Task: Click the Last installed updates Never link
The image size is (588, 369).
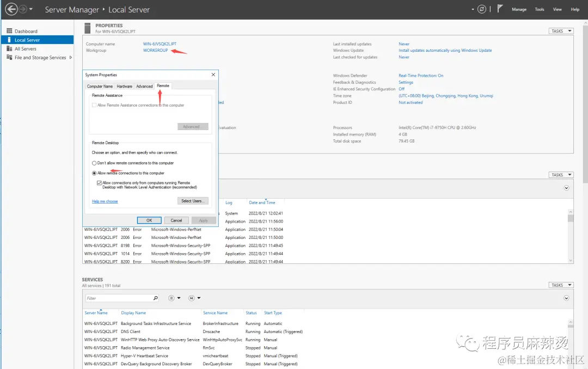Action: click(404, 44)
